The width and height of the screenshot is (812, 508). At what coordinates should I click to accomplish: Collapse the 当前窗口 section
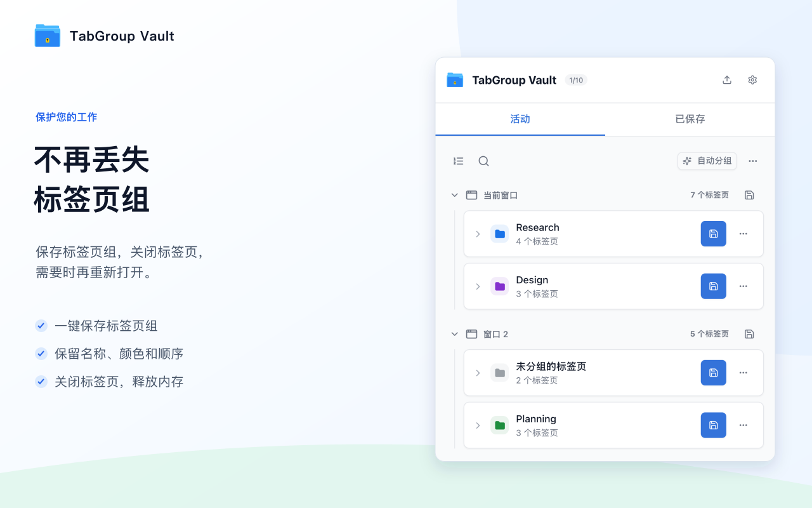[x=454, y=195]
